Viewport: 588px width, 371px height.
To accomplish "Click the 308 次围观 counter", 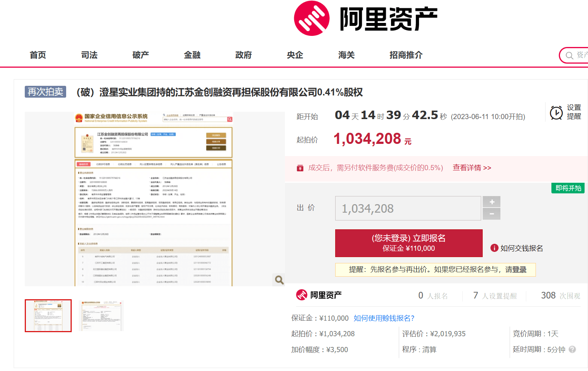I will (561, 296).
